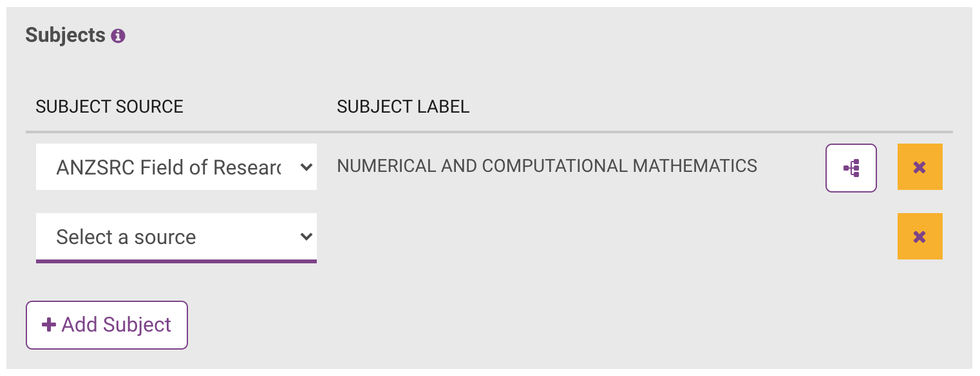980x376 pixels.
Task: Open the 'Select a source' dropdown
Action: pyautogui.click(x=176, y=237)
